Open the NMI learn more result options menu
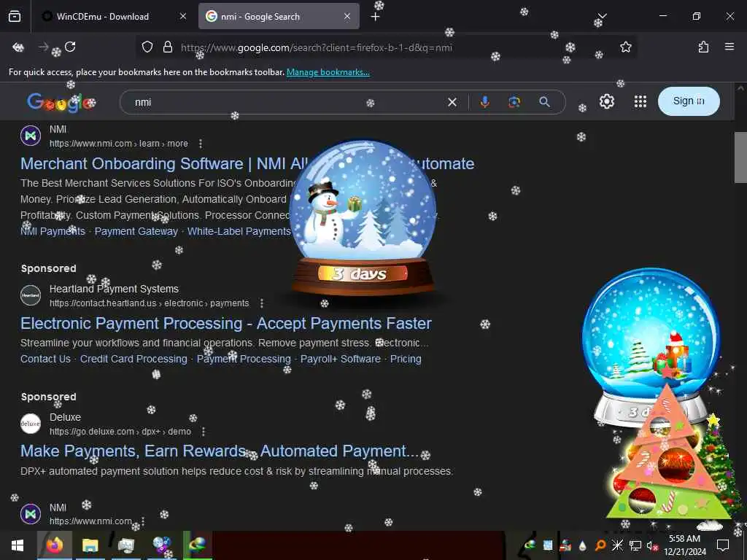 pos(201,144)
